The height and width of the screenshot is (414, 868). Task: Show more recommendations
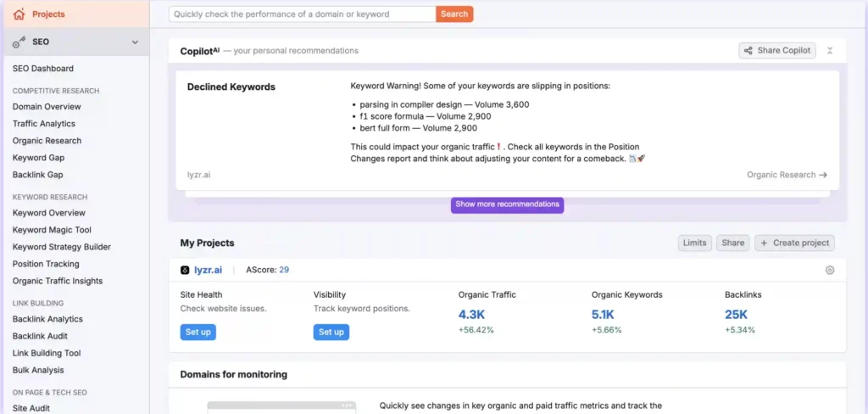click(x=507, y=204)
